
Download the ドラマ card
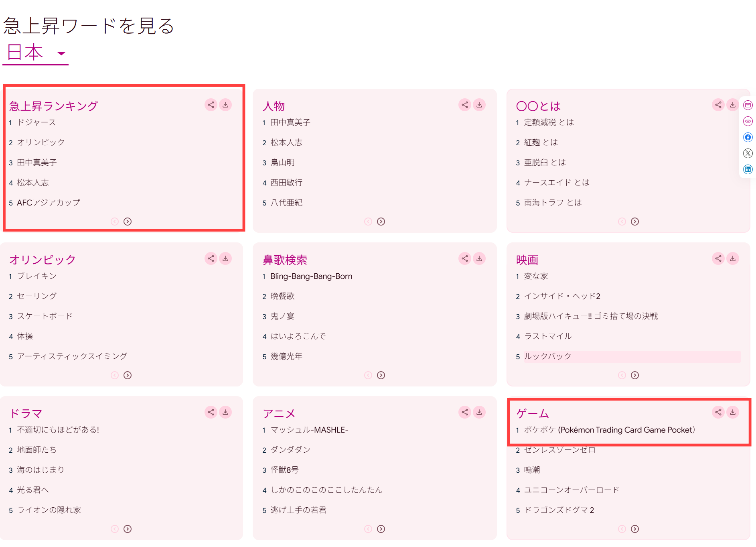pyautogui.click(x=225, y=412)
